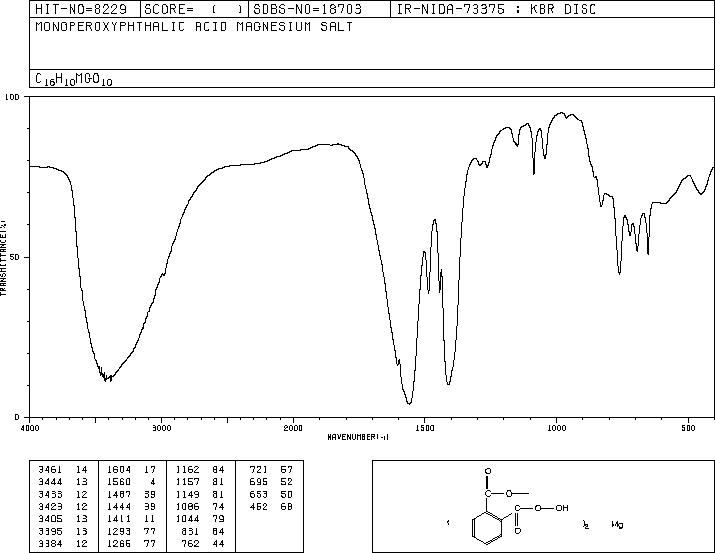This screenshot has width=715, height=553.
Task: Click the 1000 wavenumber axis label
Action: click(x=556, y=428)
